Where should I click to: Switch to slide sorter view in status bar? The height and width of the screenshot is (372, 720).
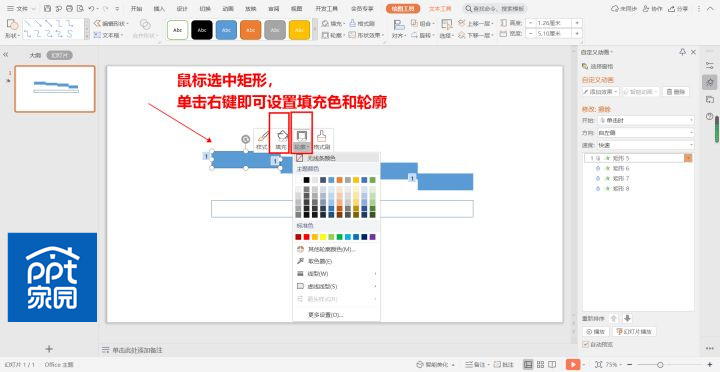(x=540, y=364)
